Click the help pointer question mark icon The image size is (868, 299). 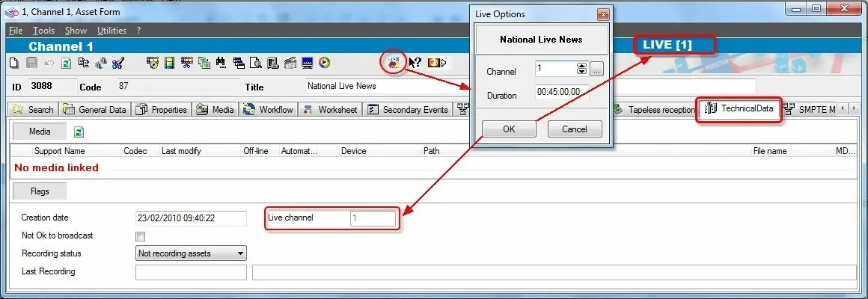tap(415, 63)
